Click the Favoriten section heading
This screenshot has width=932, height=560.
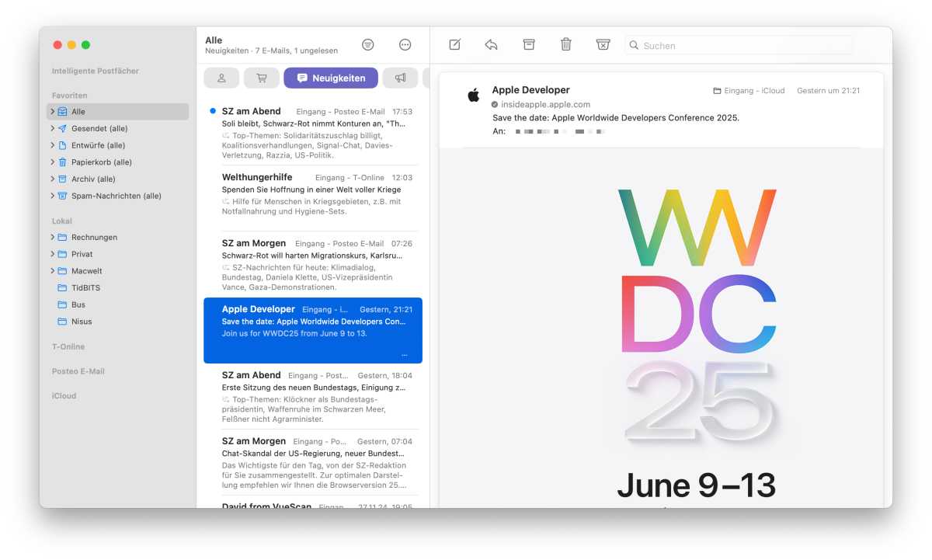point(69,96)
